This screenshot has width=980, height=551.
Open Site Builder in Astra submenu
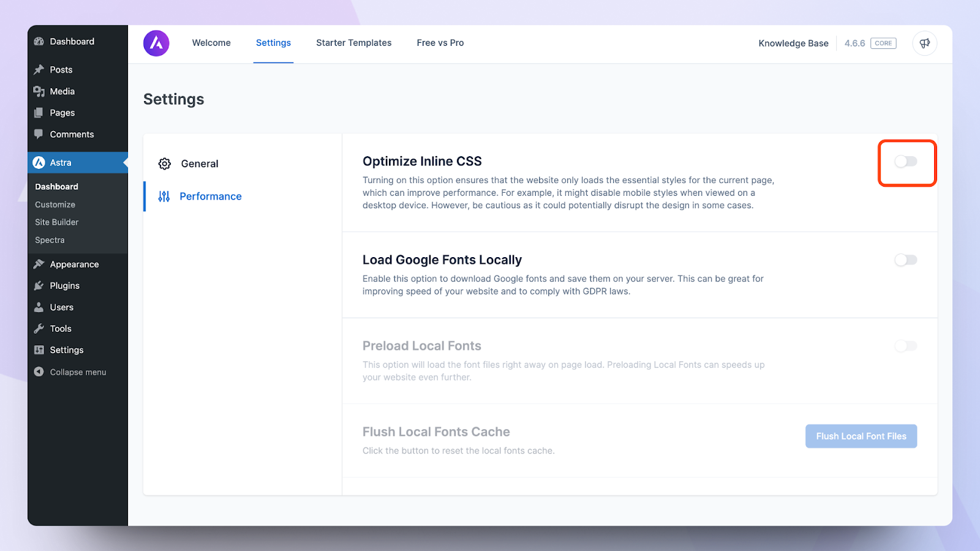57,222
